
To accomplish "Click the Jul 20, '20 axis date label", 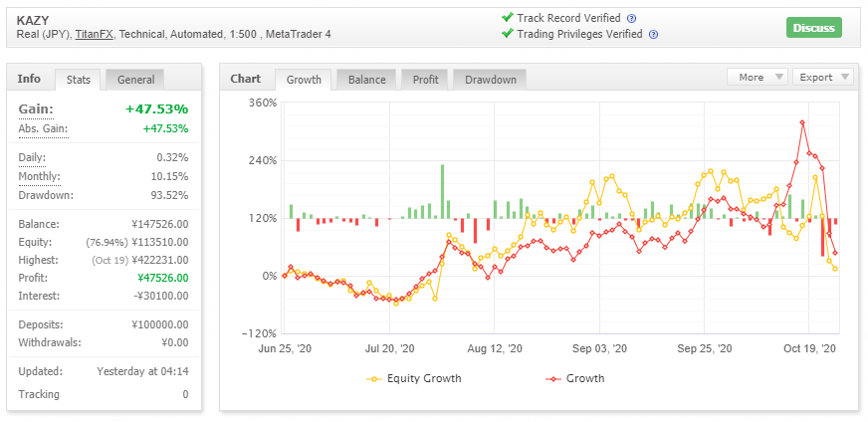I will tap(390, 349).
